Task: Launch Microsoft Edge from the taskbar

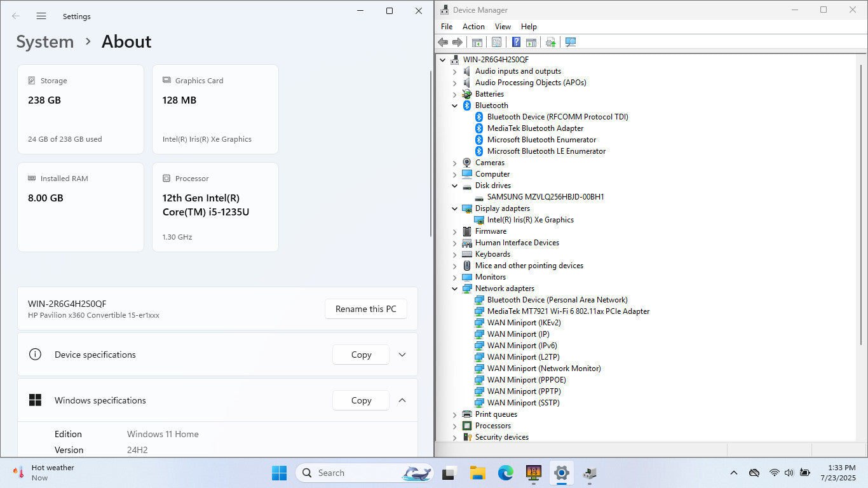Action: (505, 473)
